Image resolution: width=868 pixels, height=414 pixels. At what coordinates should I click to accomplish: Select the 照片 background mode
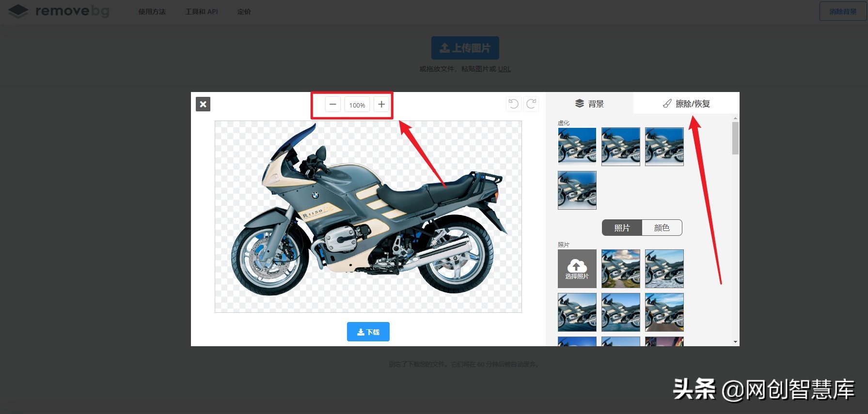(622, 228)
